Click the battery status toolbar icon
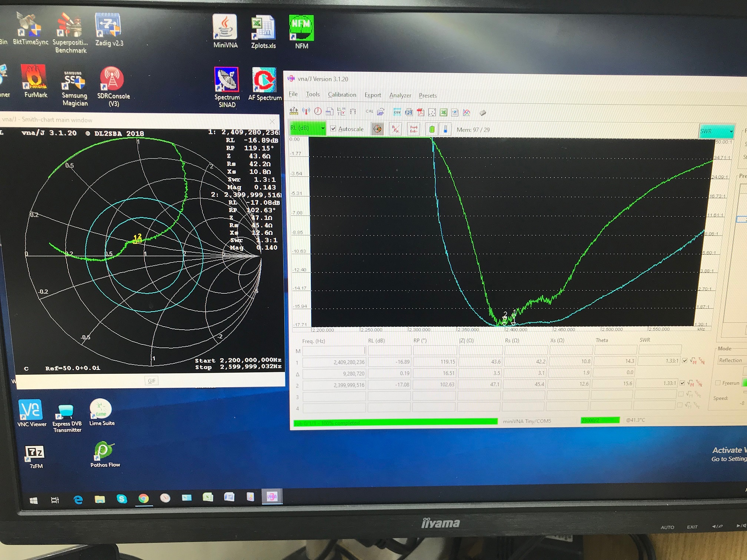The image size is (747, 560). tap(432, 129)
